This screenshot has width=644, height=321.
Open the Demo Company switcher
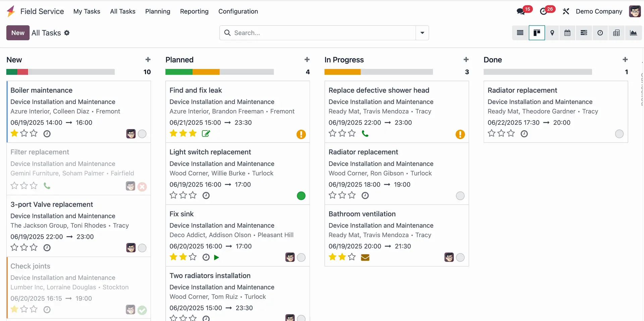[599, 11]
